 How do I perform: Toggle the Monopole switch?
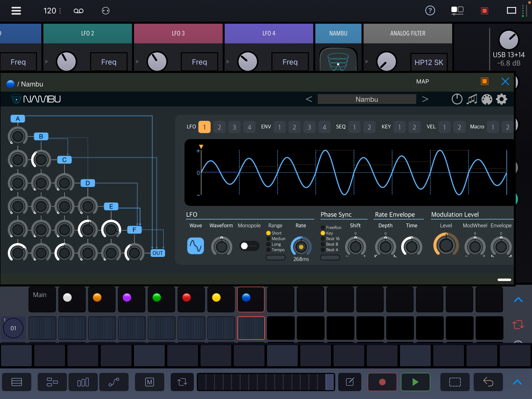pos(249,246)
